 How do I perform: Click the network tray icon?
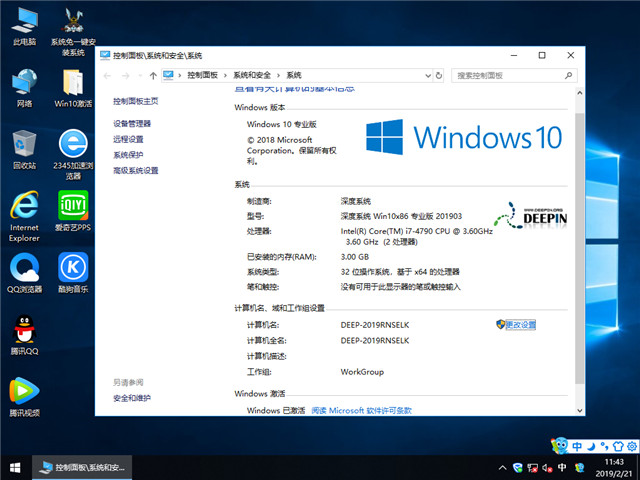532,468
